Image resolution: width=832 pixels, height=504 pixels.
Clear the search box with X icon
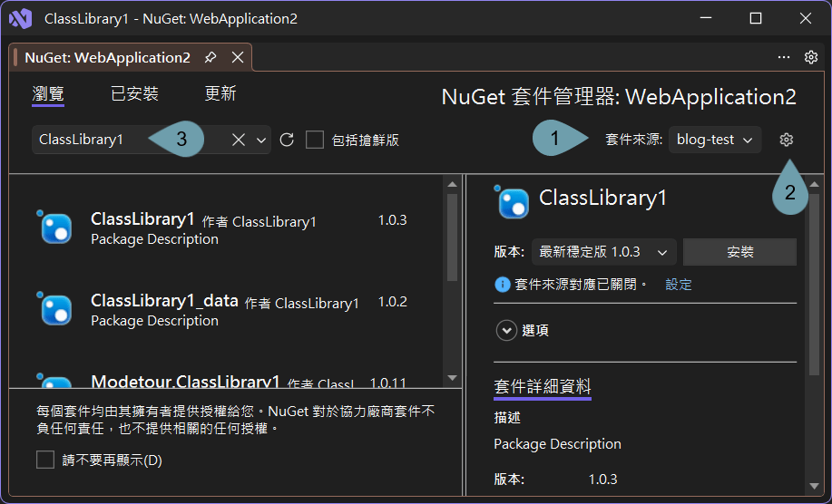(x=239, y=140)
